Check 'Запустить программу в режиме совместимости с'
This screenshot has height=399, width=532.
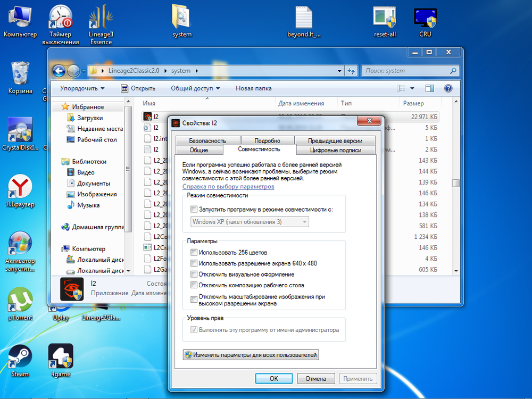pyautogui.click(x=195, y=209)
